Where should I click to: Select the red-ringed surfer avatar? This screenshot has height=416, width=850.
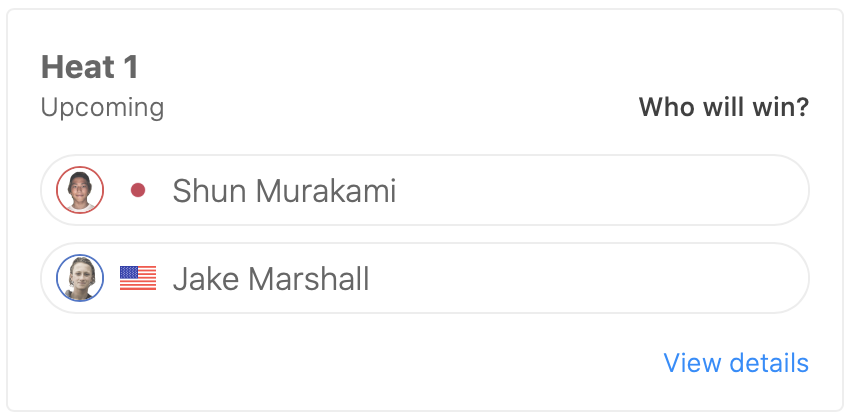pos(80,190)
